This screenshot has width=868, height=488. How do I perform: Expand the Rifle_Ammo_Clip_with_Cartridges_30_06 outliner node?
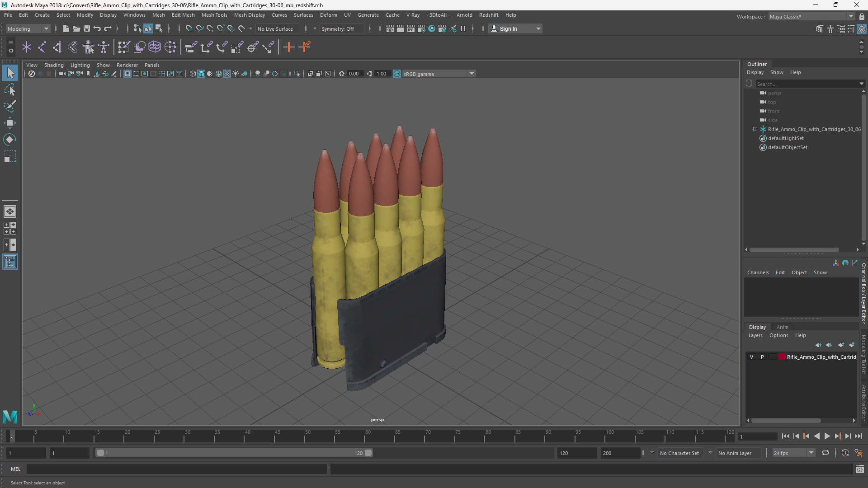(755, 129)
